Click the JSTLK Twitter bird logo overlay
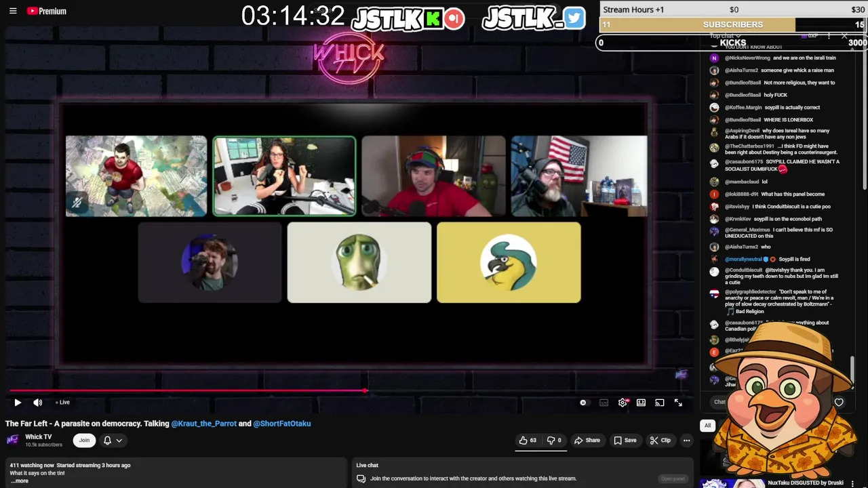The width and height of the screenshot is (868, 488). [x=573, y=18]
